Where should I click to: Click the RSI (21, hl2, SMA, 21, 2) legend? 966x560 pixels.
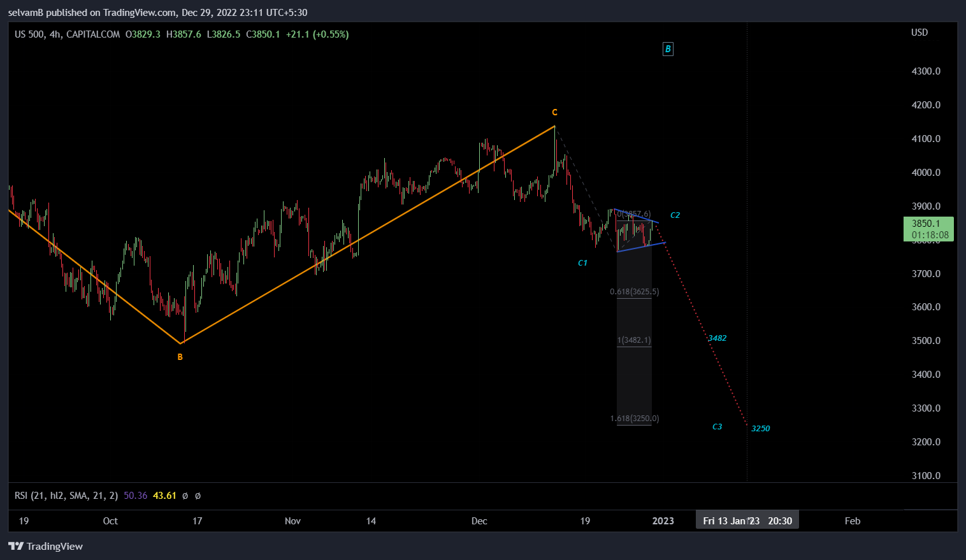point(66,496)
